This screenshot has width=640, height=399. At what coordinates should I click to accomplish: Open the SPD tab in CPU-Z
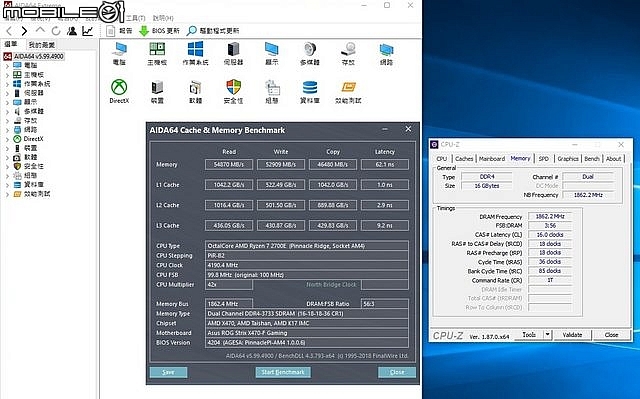pos(544,159)
